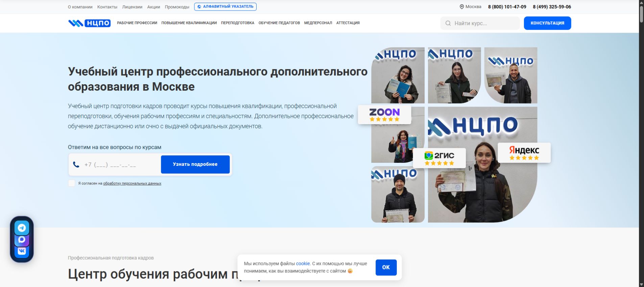Open Лицензии page

click(x=132, y=7)
